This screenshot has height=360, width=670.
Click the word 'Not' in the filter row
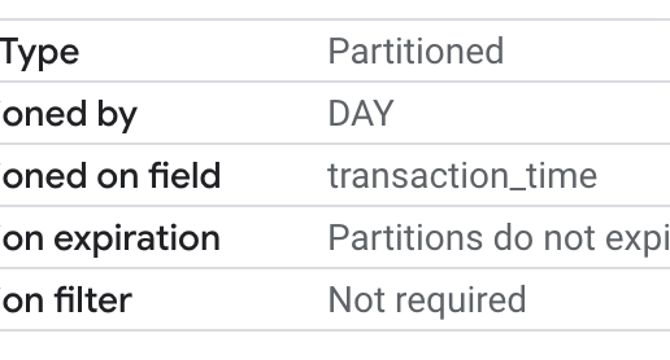click(357, 300)
